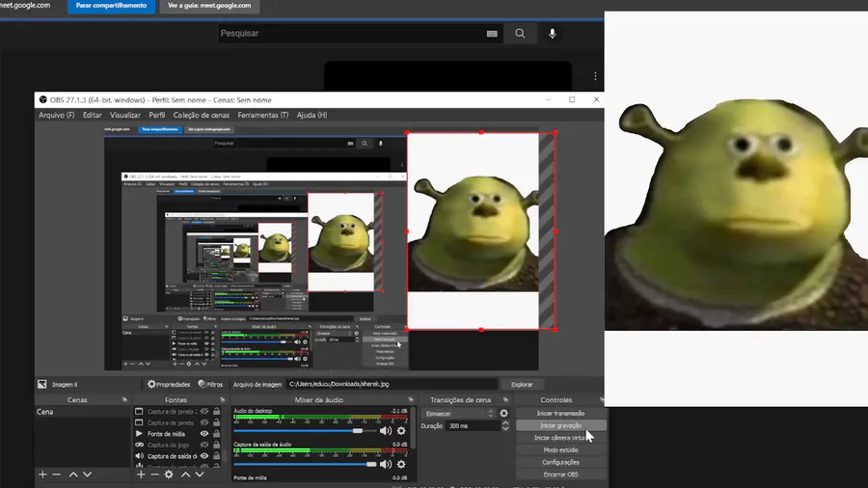
Task: Pop out the Transições de cena dock
Action: click(505, 399)
